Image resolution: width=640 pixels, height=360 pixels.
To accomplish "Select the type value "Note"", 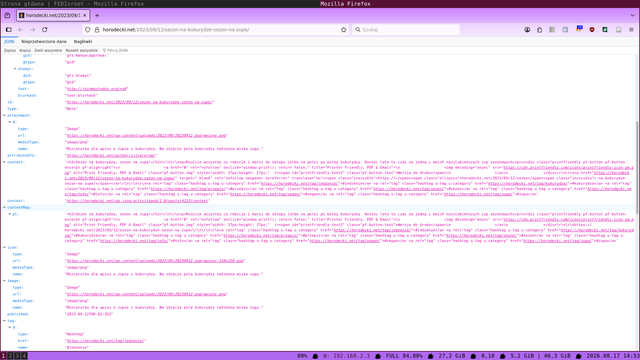I will point(71,109).
